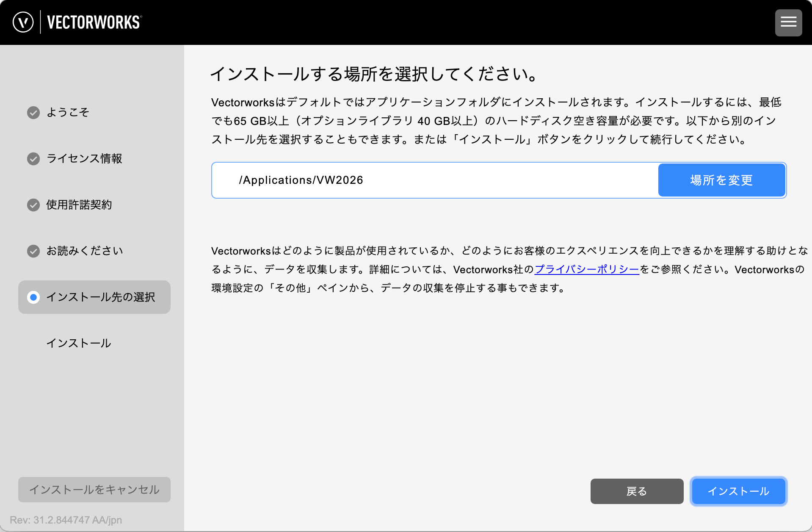Select the blue radio dot for インストール先の選択
Screen dimensions: 812x532
(33, 297)
